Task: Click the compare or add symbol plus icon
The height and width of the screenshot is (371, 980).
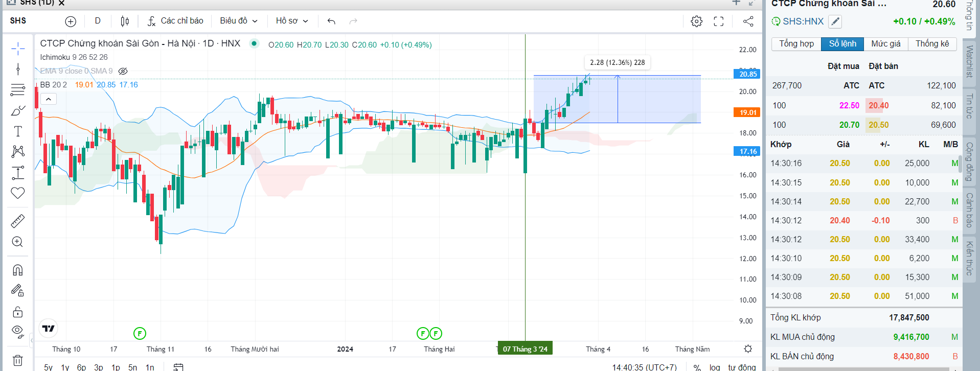Action: pos(71,21)
